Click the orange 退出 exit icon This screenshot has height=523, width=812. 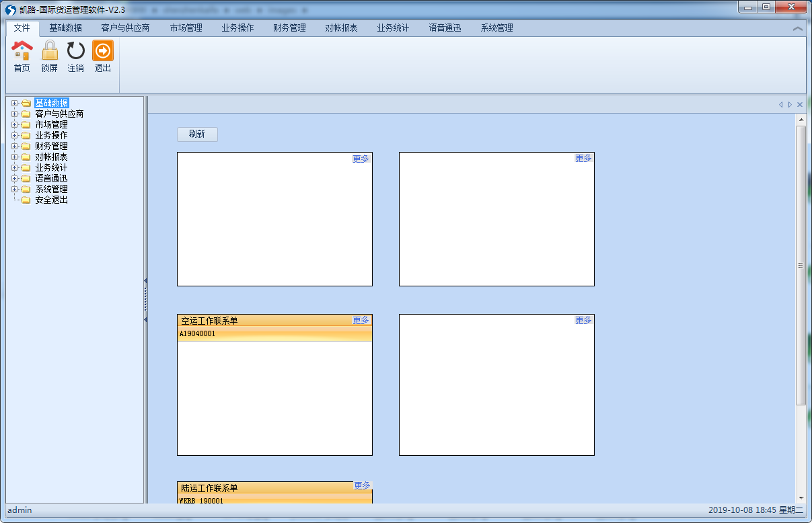tap(103, 51)
